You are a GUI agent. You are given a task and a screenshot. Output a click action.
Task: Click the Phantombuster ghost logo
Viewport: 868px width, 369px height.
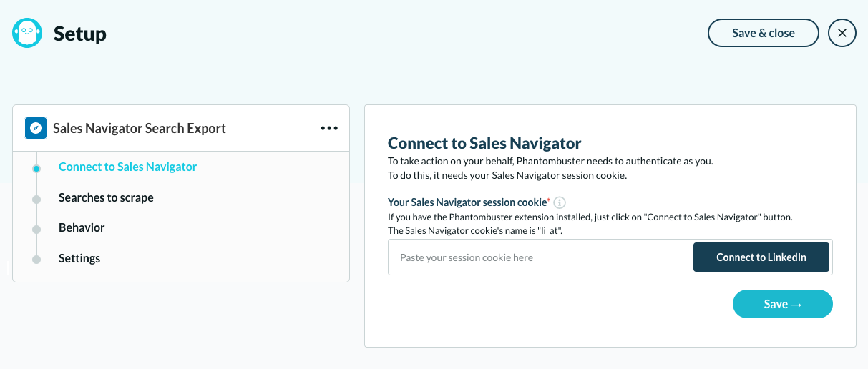coord(28,33)
